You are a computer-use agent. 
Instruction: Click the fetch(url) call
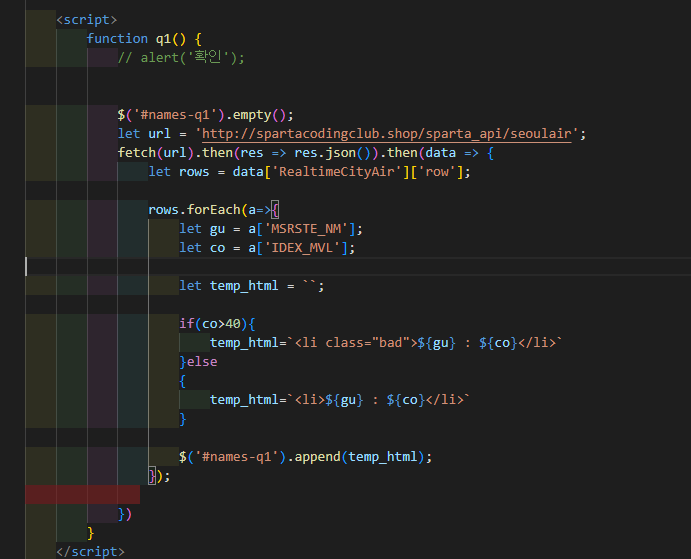(156, 153)
